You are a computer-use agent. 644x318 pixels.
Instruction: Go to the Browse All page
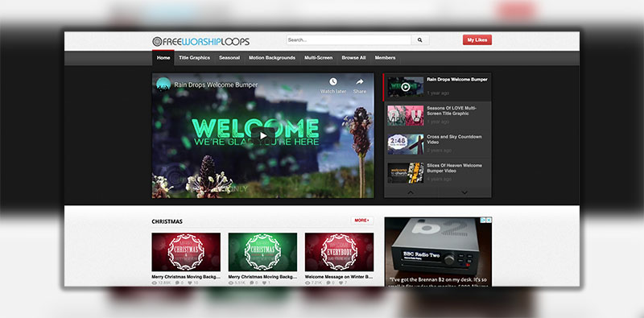click(x=353, y=58)
